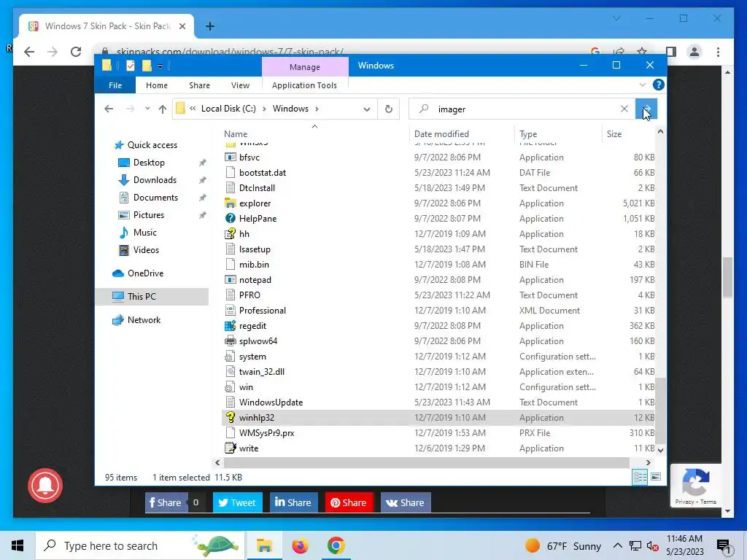
Task: Select the hh application file
Action: click(x=244, y=234)
